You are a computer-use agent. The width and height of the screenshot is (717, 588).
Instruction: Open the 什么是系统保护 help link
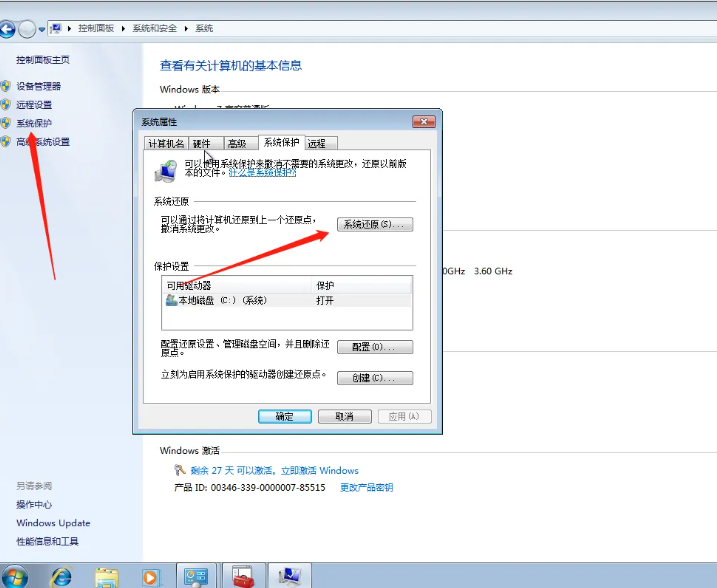coord(262,172)
